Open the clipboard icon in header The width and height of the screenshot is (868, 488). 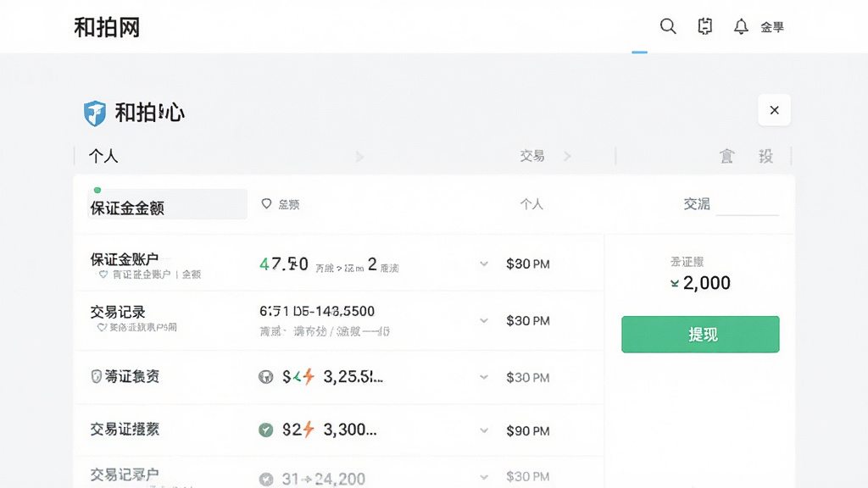pyautogui.click(x=704, y=26)
